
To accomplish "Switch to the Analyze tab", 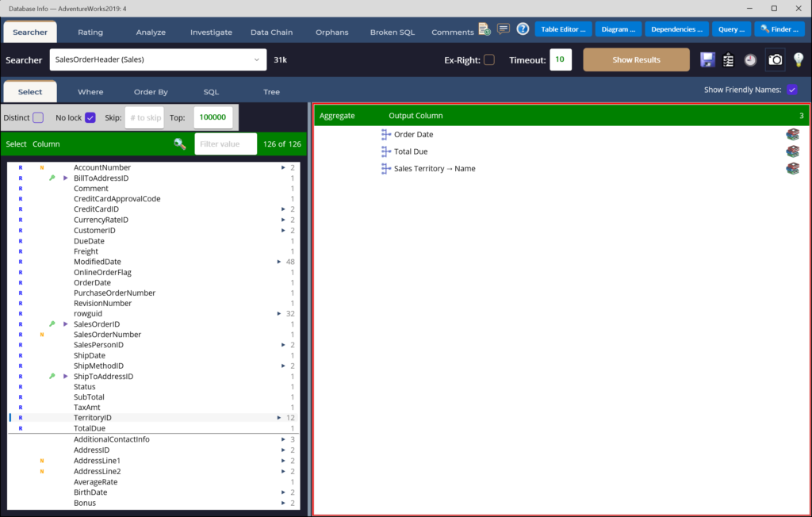I will tap(151, 33).
